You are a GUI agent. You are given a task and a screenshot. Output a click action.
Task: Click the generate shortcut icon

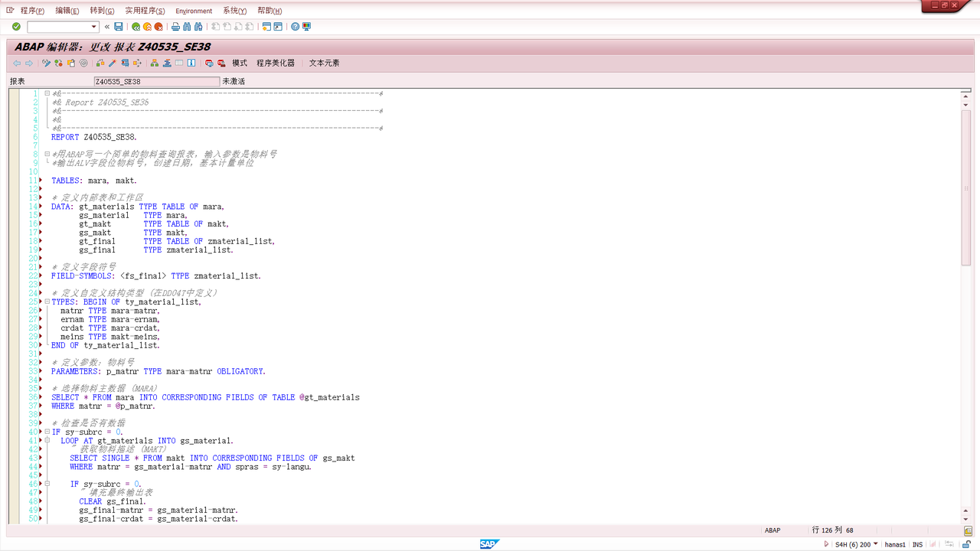278,27
